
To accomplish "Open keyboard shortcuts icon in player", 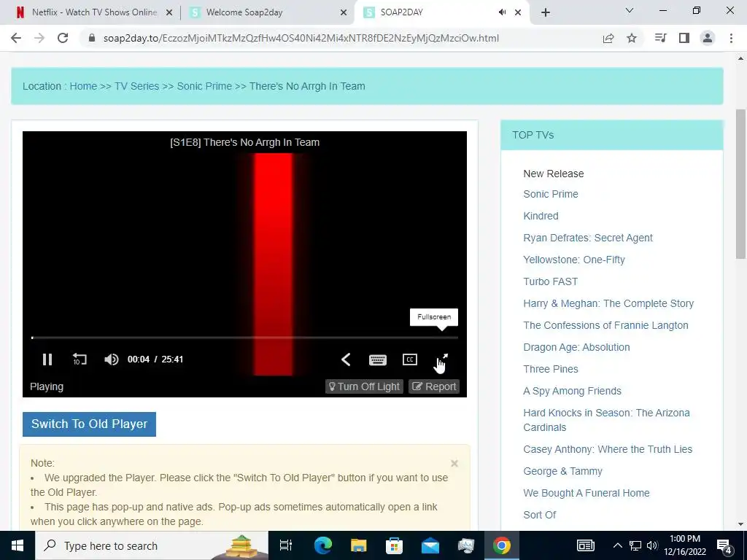I will point(378,359).
